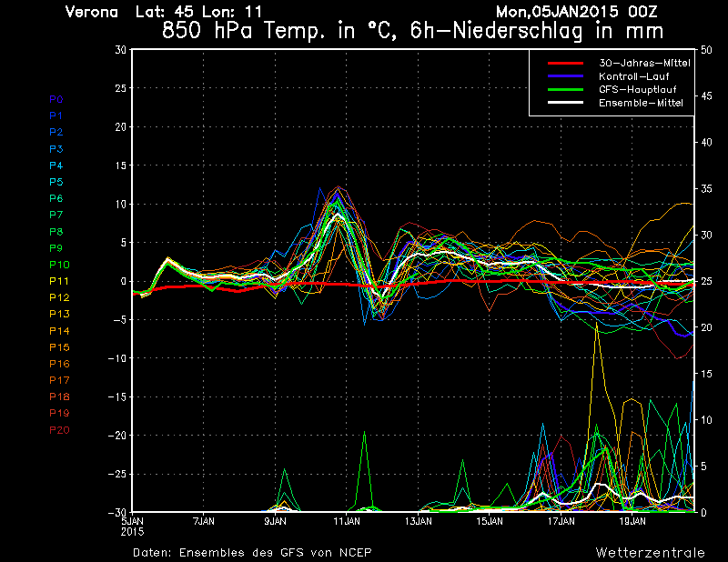Click the "Verona" location name
The width and height of the screenshot is (728, 562).
92,12
